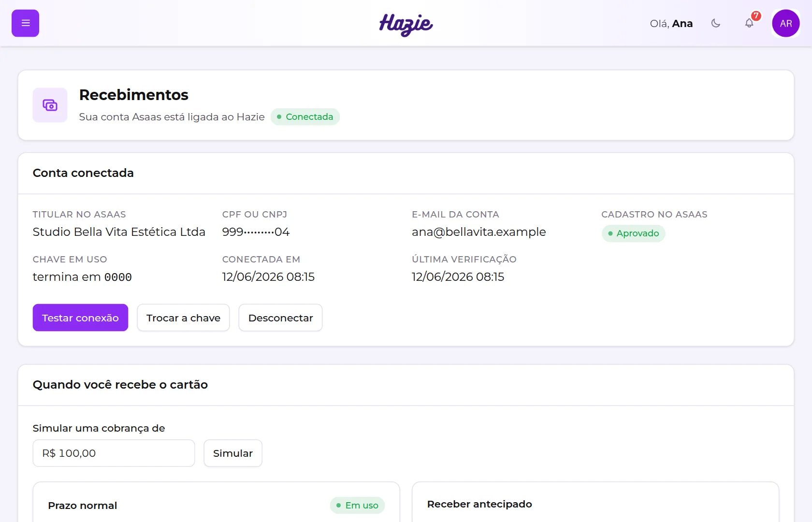Open the AR user avatar menu

pos(786,23)
